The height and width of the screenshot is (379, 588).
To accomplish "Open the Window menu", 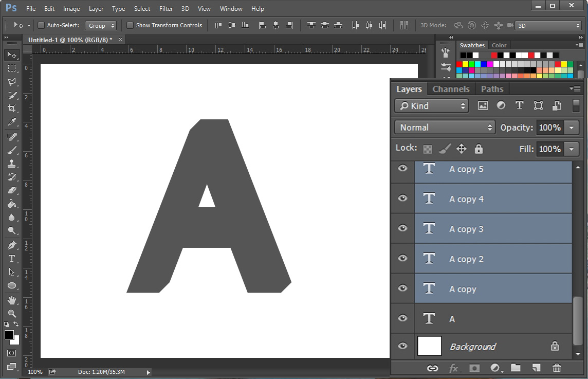I will 231,8.
